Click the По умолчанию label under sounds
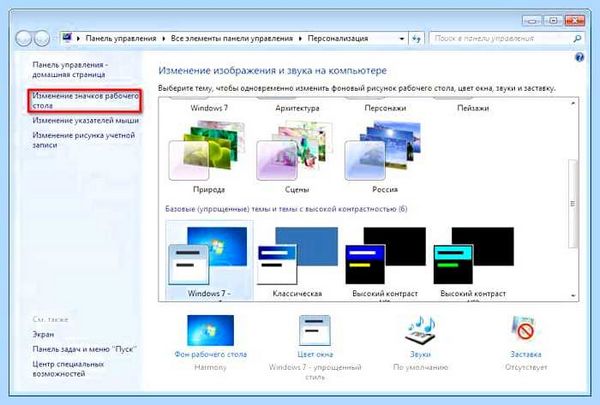This screenshot has width=600, height=405. (420, 367)
